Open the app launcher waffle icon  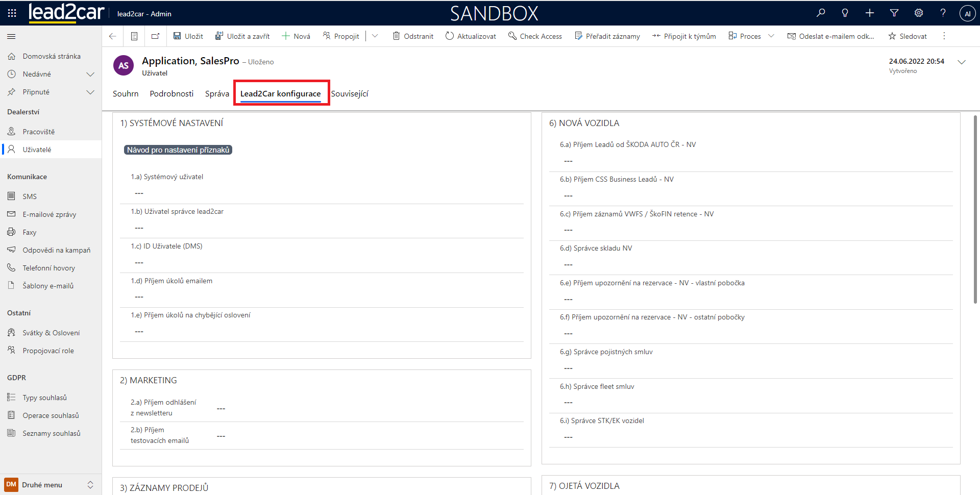pos(12,13)
